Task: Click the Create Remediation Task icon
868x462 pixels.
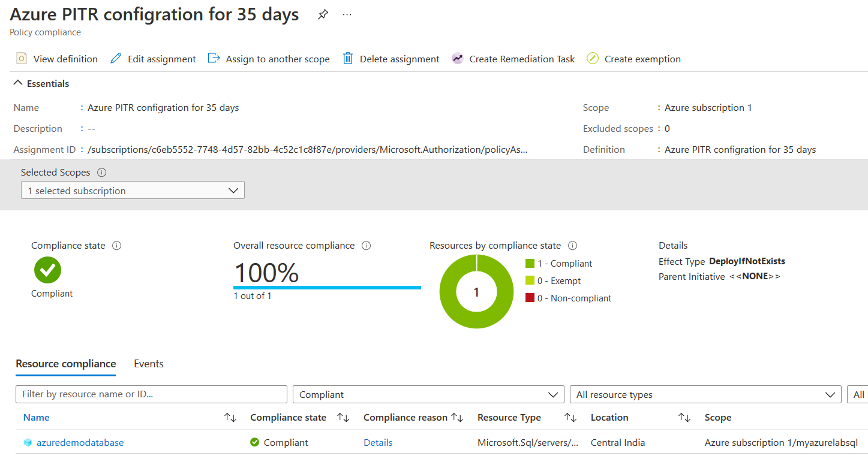Action: 458,59
